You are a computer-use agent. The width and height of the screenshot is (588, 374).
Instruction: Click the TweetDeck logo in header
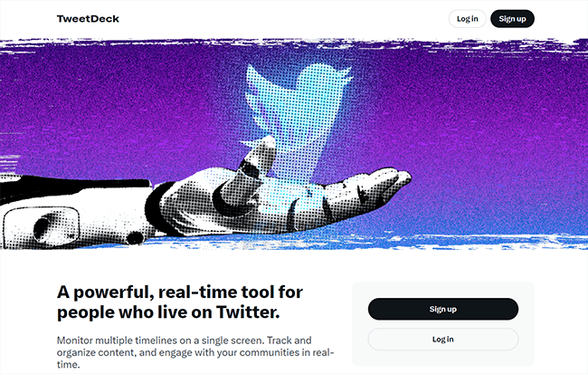point(88,19)
